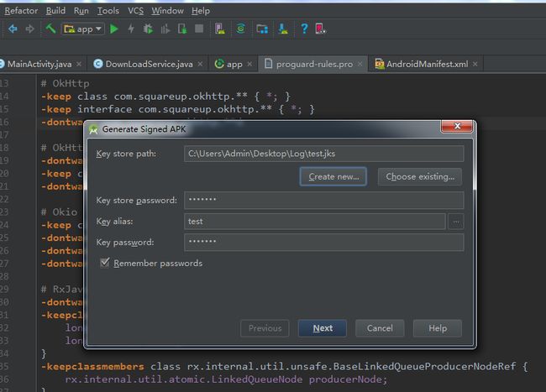The width and height of the screenshot is (546, 392).
Task: Toggle the Remember passwords checkbox
Action: click(x=105, y=263)
